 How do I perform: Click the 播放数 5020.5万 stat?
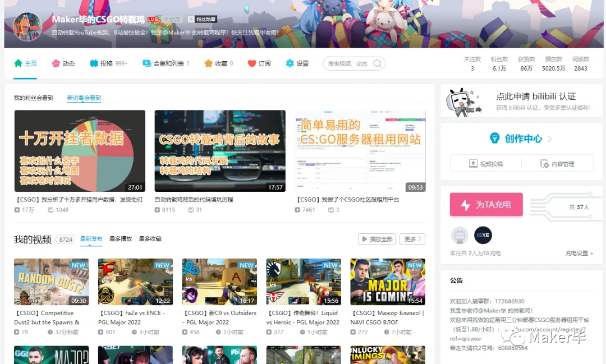tap(553, 64)
